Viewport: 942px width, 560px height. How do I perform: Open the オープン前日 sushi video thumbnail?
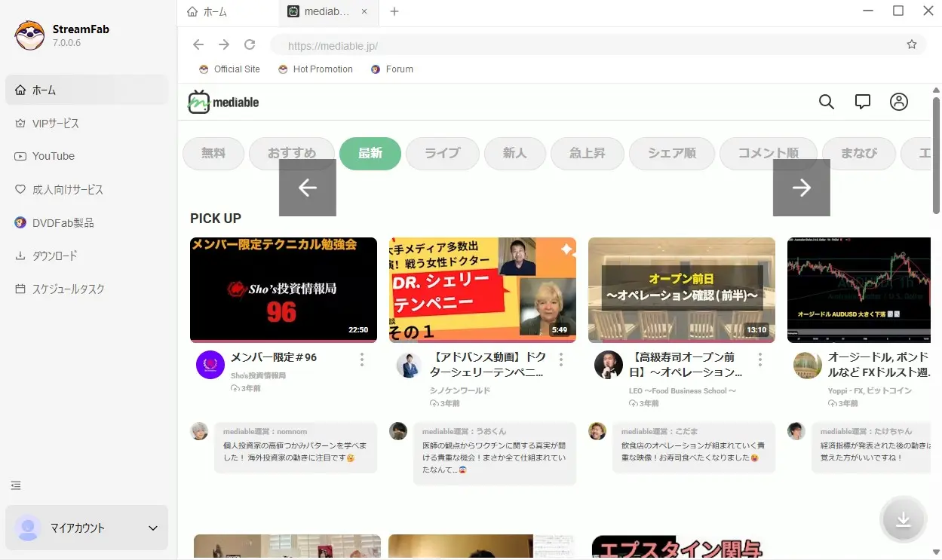tap(682, 289)
